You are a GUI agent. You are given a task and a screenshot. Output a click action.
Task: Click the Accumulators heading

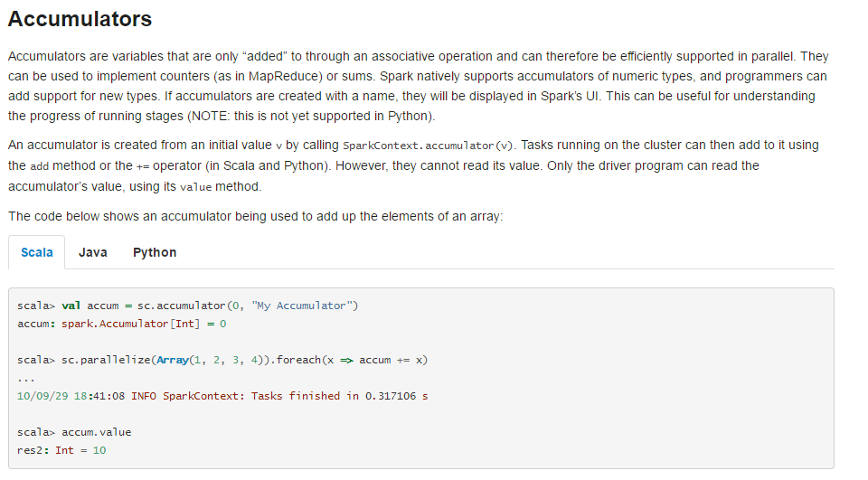[x=80, y=19]
